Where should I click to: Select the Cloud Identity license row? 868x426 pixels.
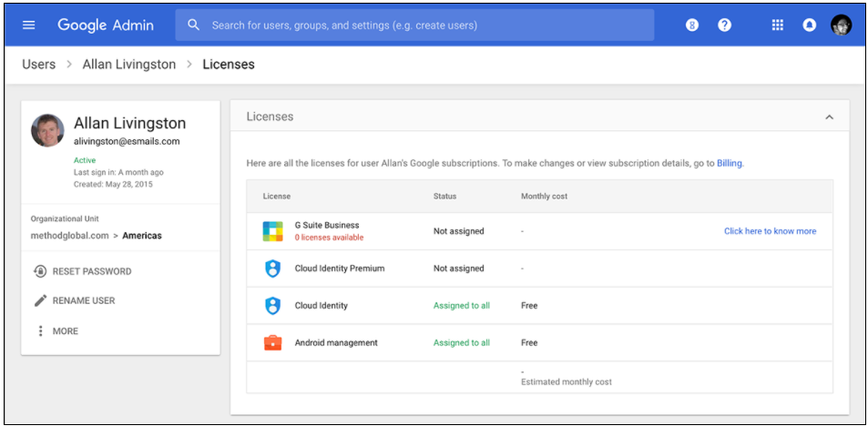click(x=539, y=306)
